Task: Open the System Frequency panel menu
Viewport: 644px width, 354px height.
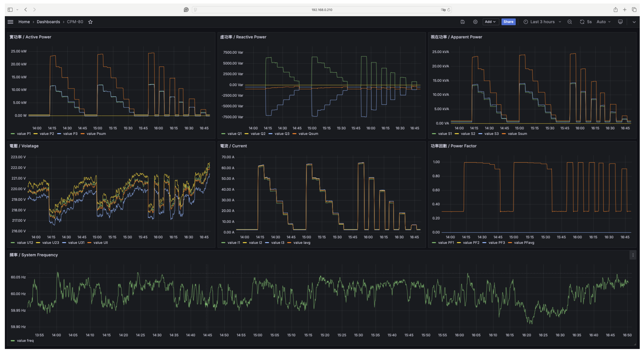Action: click(x=633, y=255)
